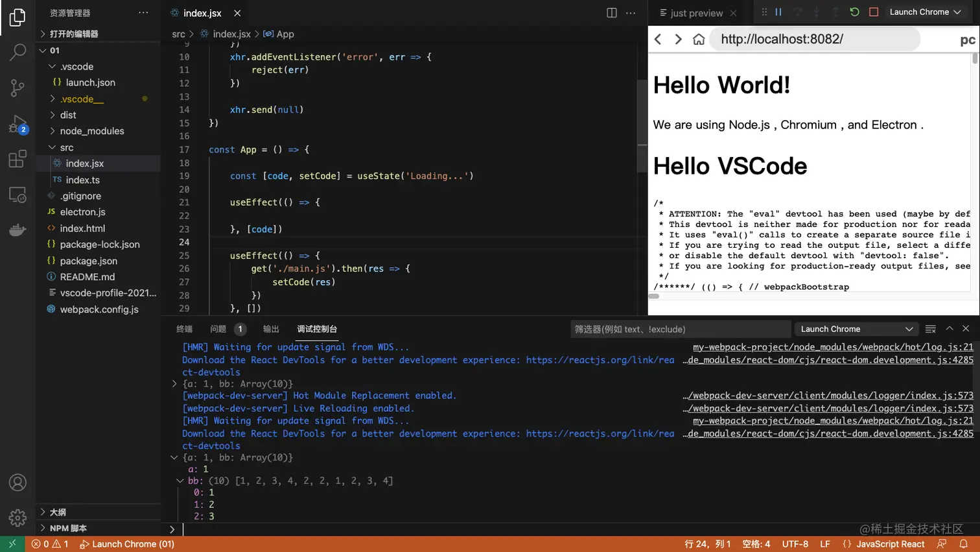Open Run and Debug view
The width and height of the screenshot is (980, 552).
click(x=17, y=124)
